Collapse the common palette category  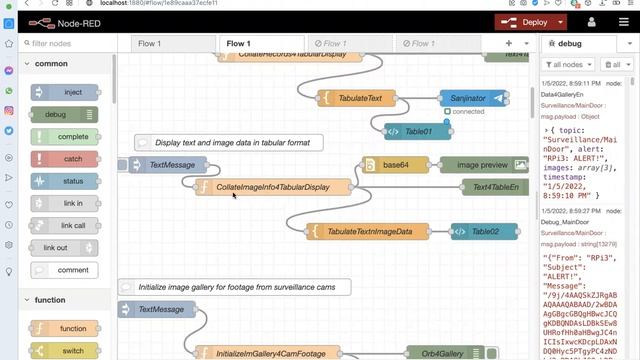[65, 64]
